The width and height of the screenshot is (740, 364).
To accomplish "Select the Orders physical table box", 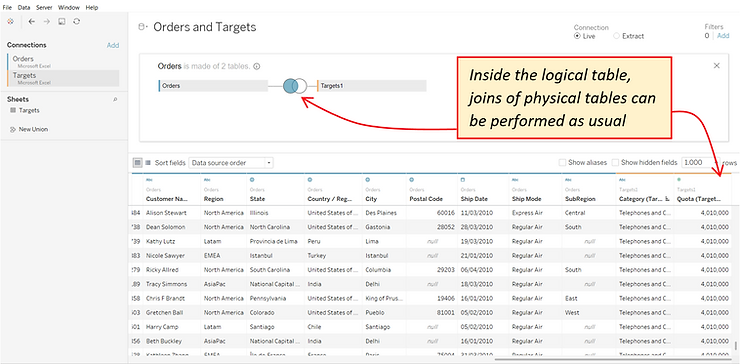I will click(x=213, y=86).
